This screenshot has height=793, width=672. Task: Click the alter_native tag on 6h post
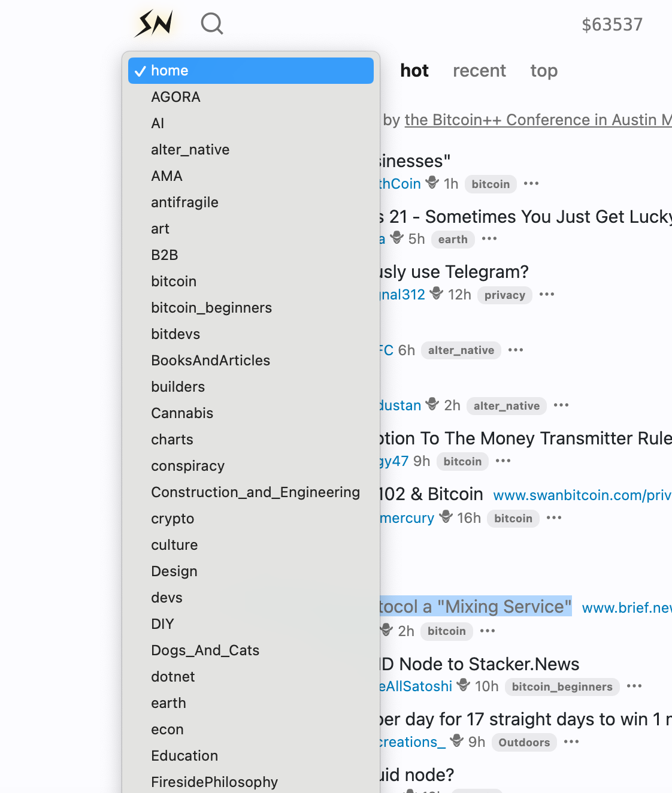coord(461,350)
